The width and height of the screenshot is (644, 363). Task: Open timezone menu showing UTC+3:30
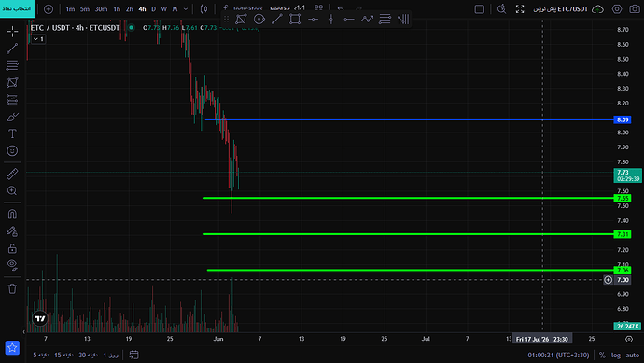[x=558, y=355]
